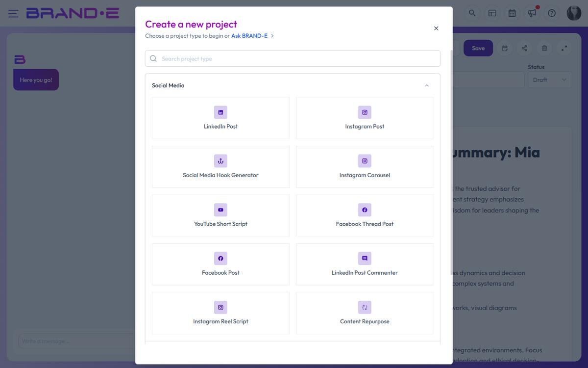Select the Facebook Thread Post icon
The height and width of the screenshot is (368, 588).
coord(365,210)
